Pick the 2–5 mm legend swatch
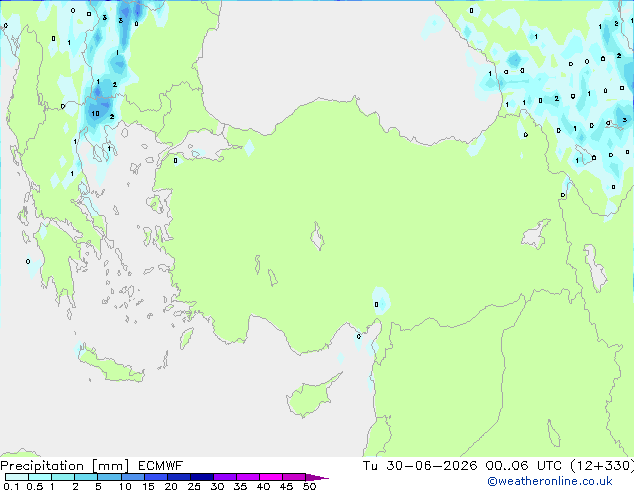Image resolution: width=634 pixels, height=490 pixels. point(86,477)
